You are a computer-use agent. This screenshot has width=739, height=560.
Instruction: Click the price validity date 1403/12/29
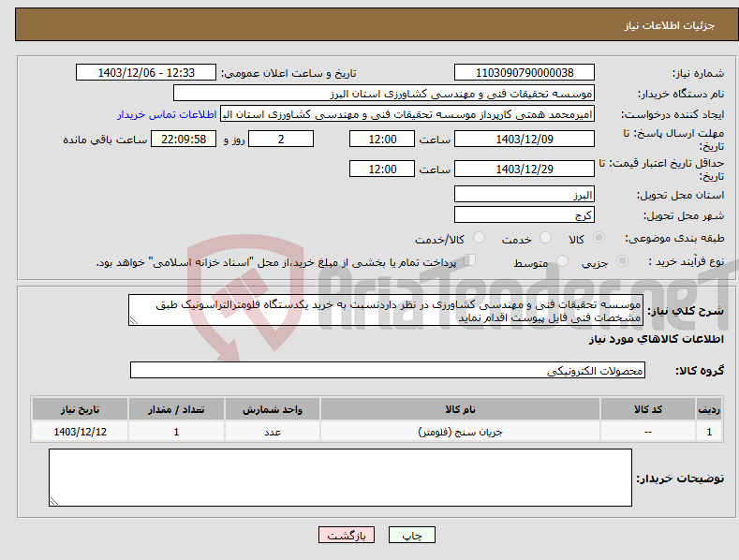tap(525, 169)
